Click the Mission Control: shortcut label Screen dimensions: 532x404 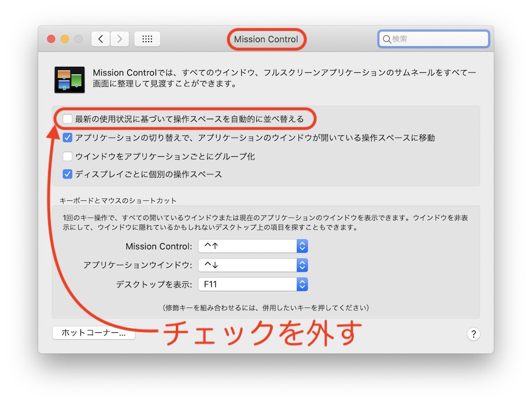159,246
